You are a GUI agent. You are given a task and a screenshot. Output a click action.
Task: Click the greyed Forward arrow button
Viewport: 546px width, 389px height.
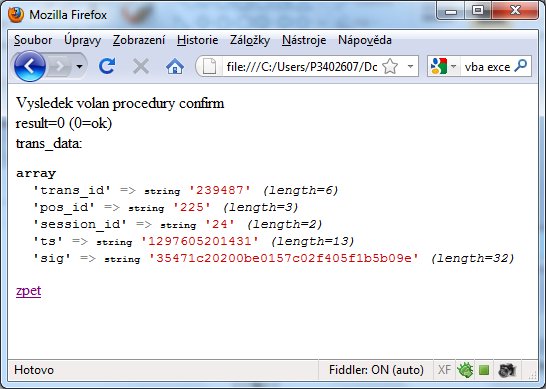pos(59,66)
